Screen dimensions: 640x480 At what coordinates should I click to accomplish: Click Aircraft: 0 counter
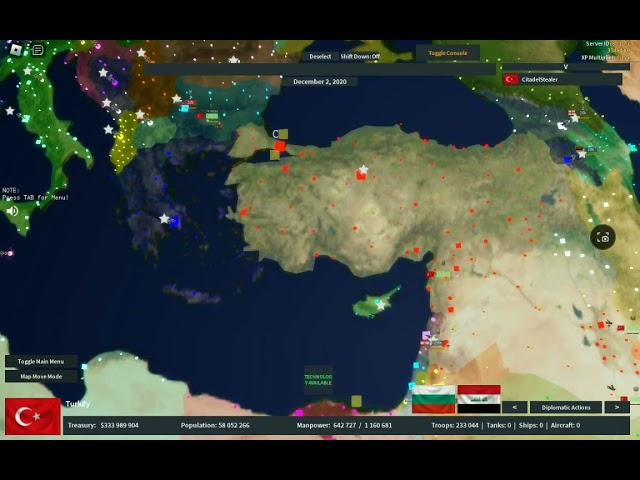click(x=565, y=425)
